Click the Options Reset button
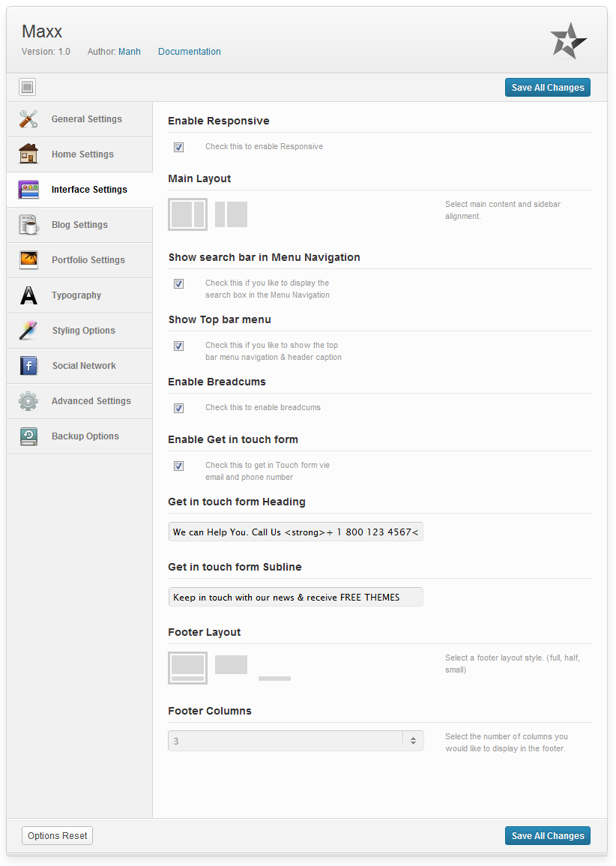Screen dimensions: 616x866 [58, 835]
